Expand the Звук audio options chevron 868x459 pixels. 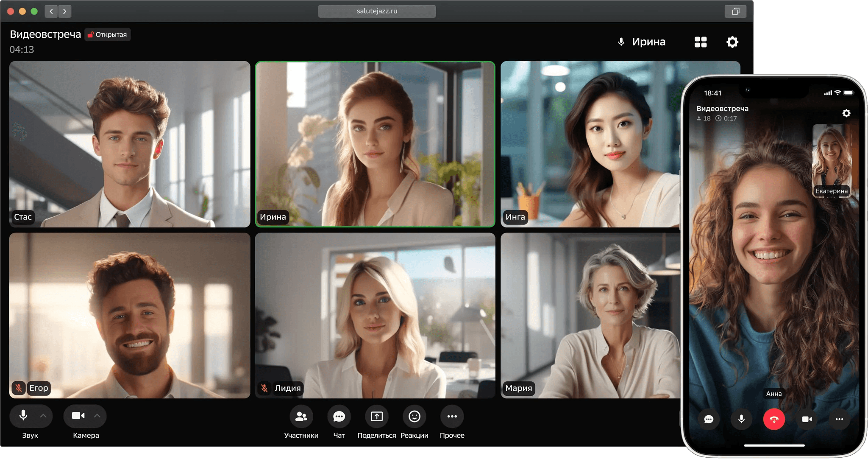point(43,416)
